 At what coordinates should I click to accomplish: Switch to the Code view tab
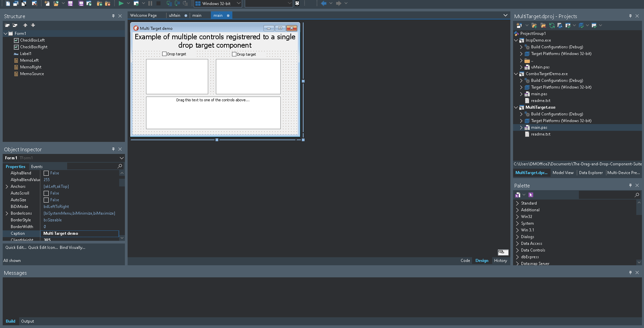click(465, 261)
